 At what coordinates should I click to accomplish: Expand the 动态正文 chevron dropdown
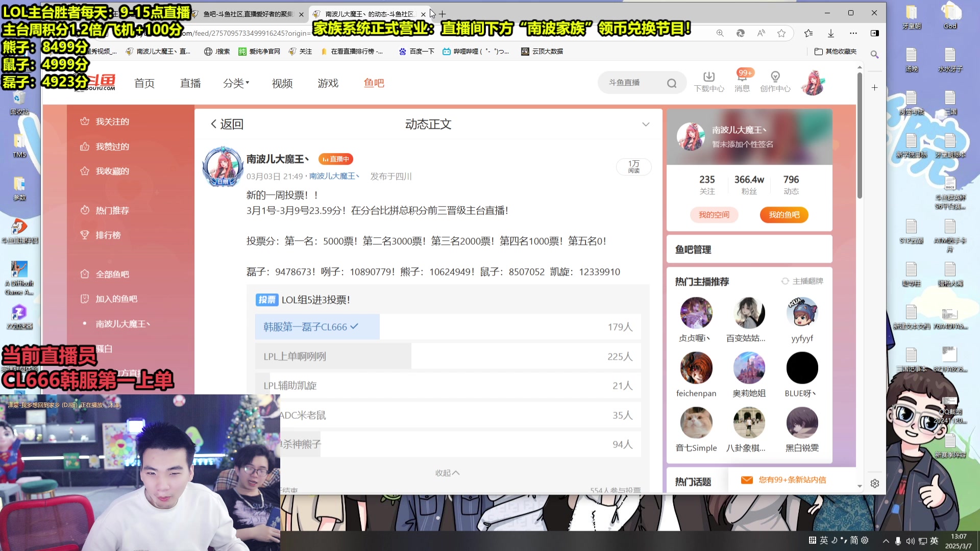coord(646,124)
